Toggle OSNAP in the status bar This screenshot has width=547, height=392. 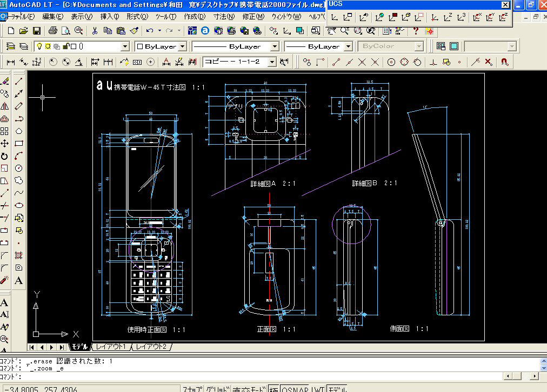point(295,389)
